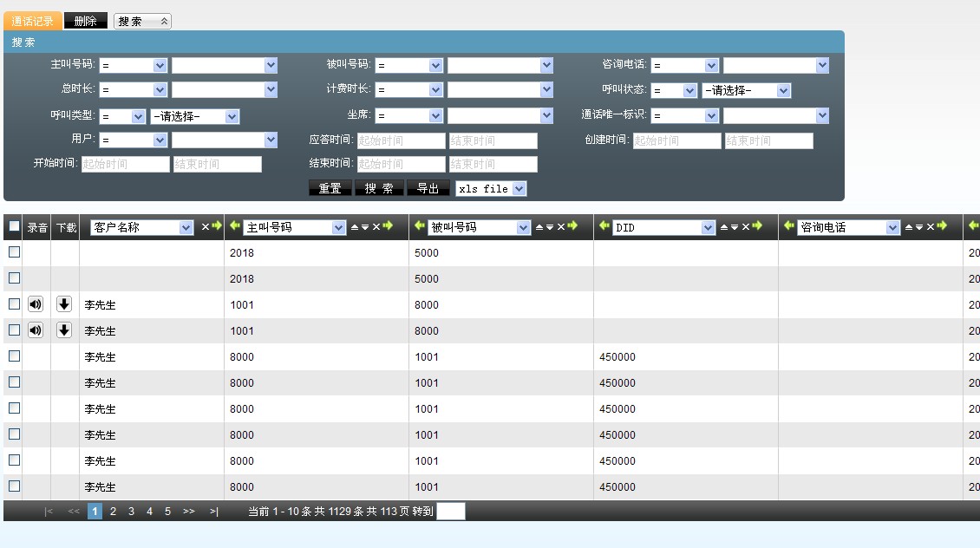Viewport: 980px width, 548px height.
Task: Move 客户名称 column right with arrow
Action: click(x=217, y=226)
